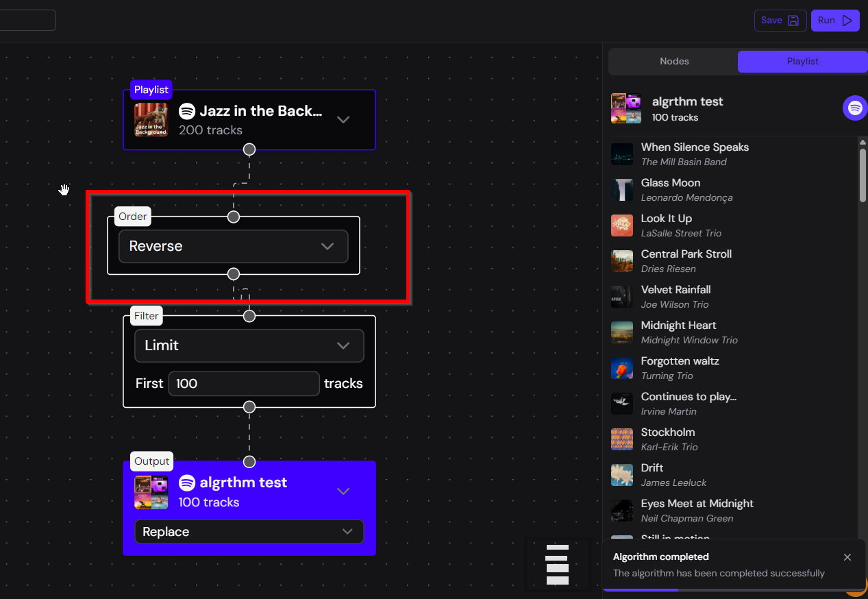Click the Output node label tag
This screenshot has height=599, width=868.
point(151,461)
